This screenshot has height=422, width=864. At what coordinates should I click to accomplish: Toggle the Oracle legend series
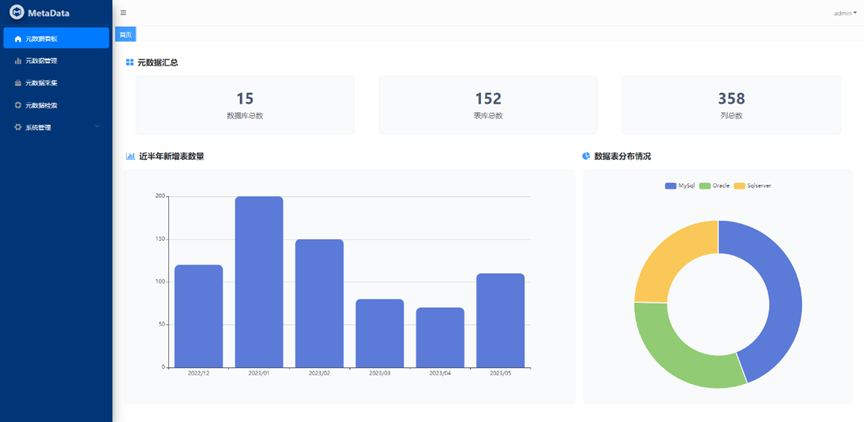pos(714,186)
